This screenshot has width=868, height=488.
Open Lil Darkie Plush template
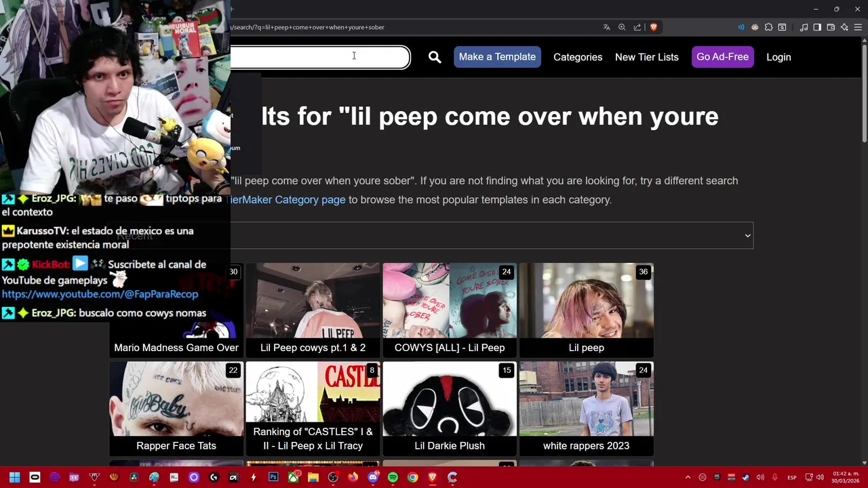click(x=450, y=408)
